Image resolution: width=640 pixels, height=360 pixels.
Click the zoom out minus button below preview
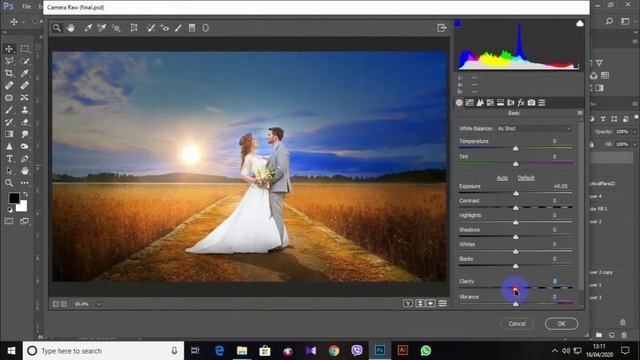(56, 304)
